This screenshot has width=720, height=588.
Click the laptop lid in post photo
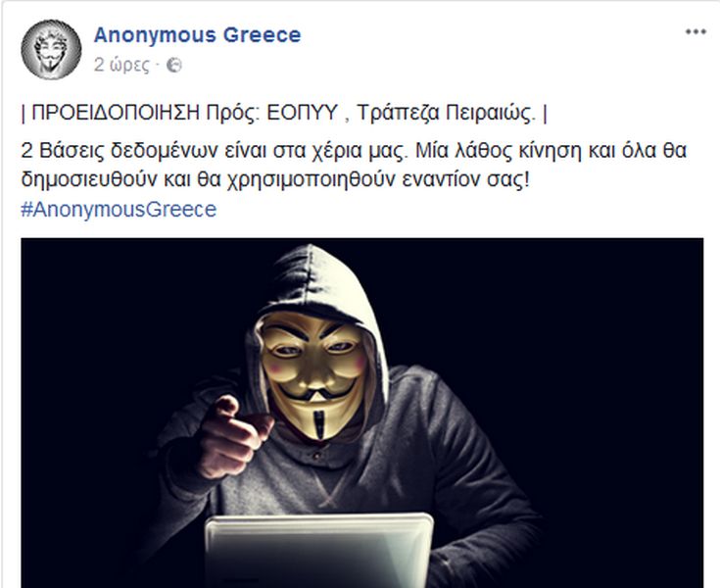coord(318,551)
